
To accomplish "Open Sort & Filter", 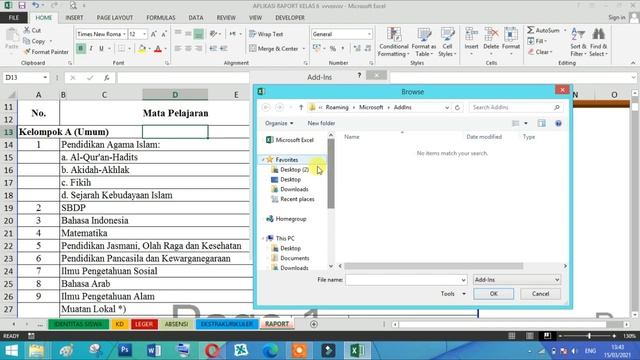I will (578, 42).
